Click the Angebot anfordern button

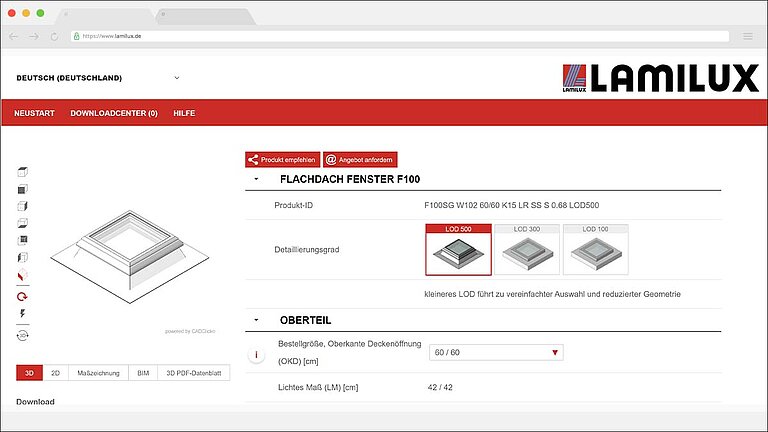360,159
